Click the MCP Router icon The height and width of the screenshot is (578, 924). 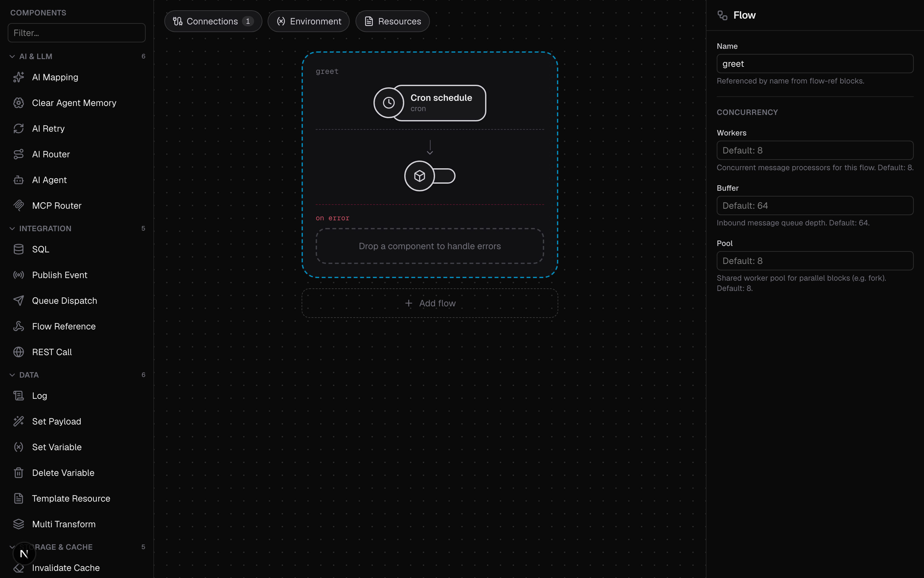(x=18, y=206)
